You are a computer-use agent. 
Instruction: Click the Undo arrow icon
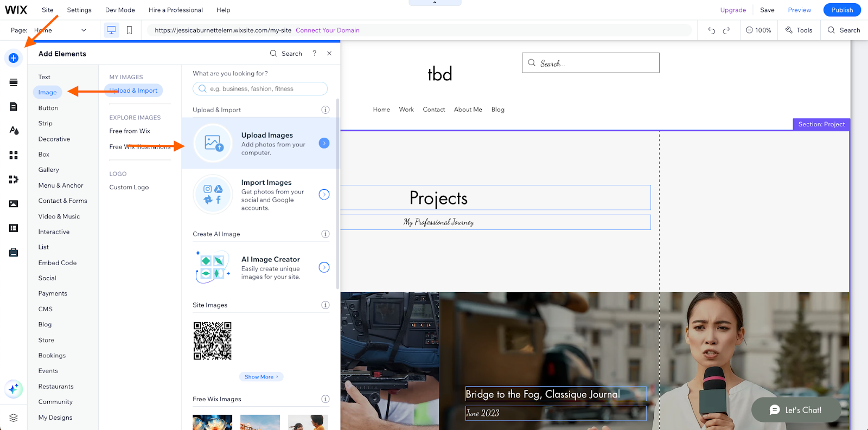[x=711, y=30]
